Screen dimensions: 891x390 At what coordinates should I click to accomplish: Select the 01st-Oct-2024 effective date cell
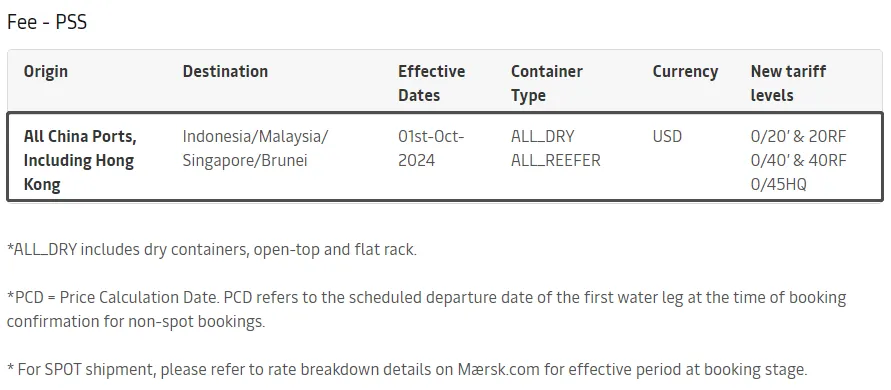[x=431, y=148]
